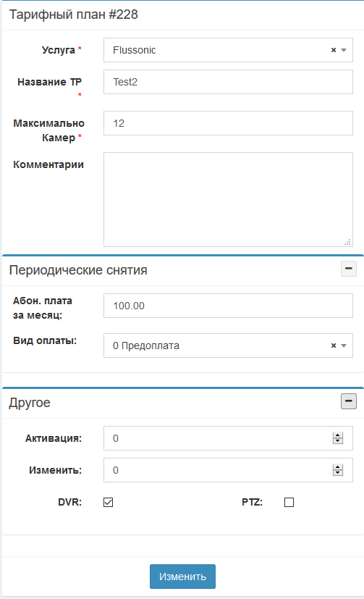
Task: Expand the Вид оплаты dropdown arrow
Action: point(344,345)
